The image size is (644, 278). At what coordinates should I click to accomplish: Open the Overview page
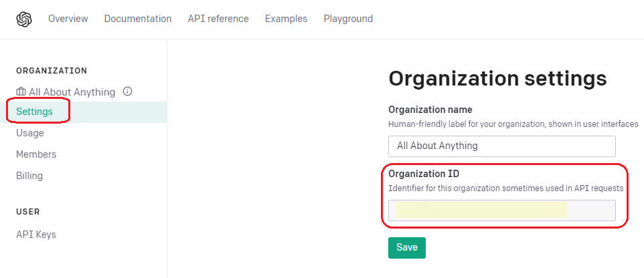[x=68, y=19]
